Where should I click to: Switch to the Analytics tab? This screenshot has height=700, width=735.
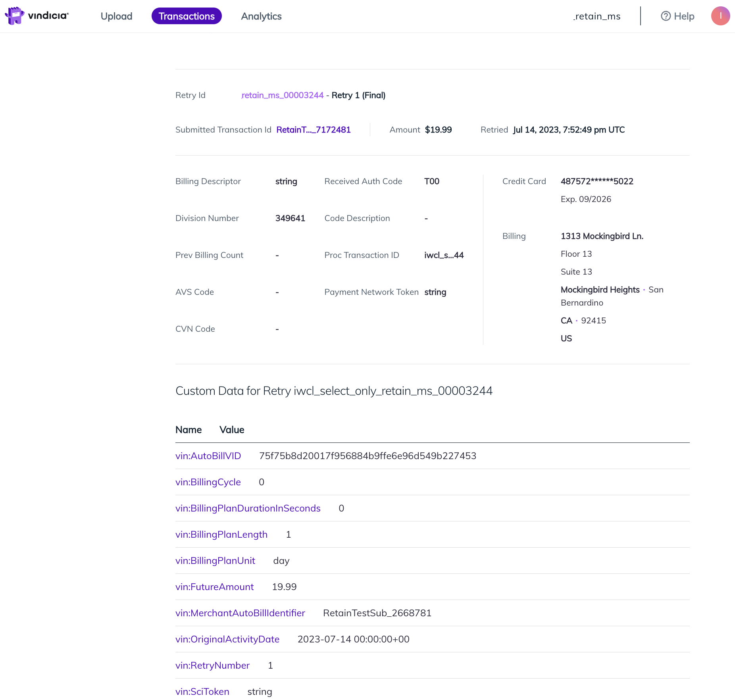[261, 16]
